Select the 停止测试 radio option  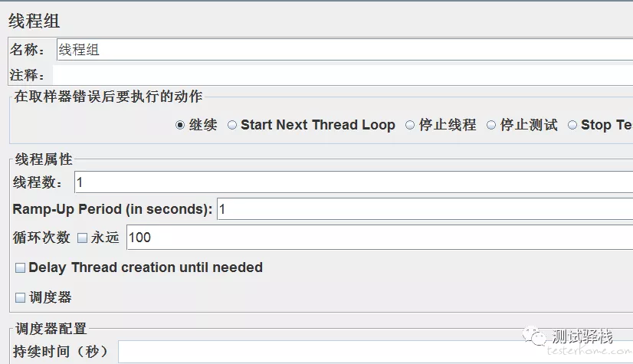coord(491,125)
